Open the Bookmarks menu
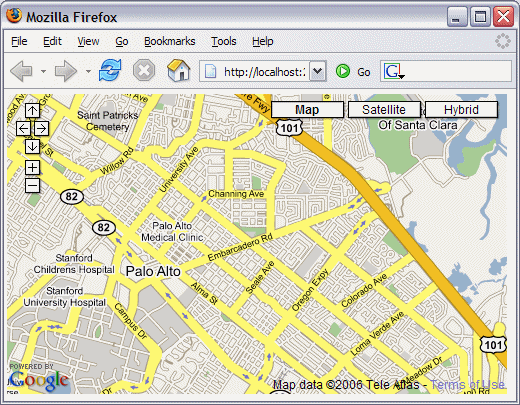This screenshot has height=405, width=520. pos(170,41)
